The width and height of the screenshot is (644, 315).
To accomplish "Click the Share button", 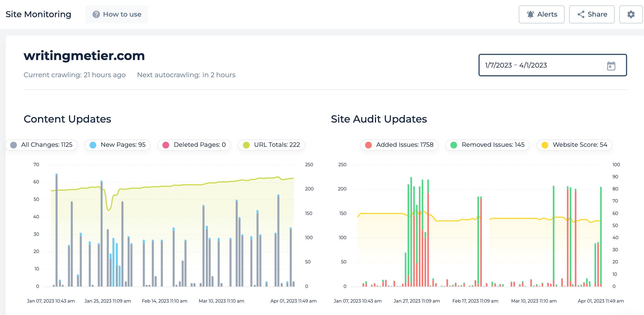I will coord(592,14).
